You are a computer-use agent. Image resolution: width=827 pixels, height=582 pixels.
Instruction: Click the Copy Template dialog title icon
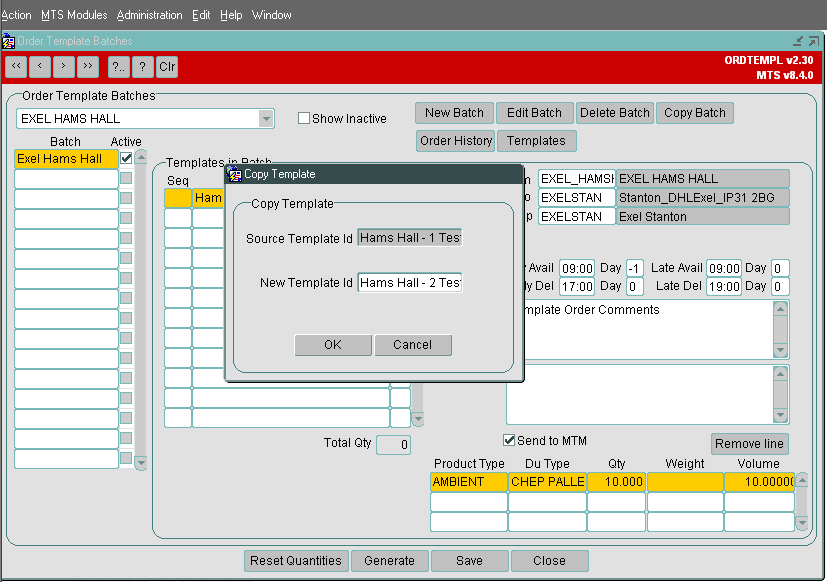(x=235, y=174)
